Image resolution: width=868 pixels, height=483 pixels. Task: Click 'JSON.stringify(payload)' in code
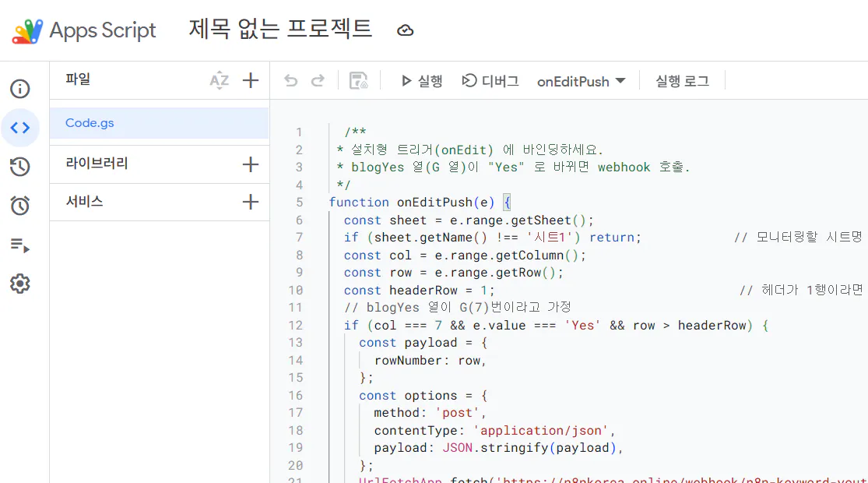coord(529,448)
